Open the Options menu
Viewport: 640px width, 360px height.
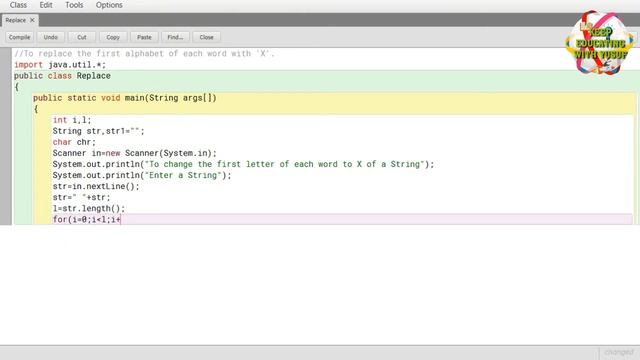pyautogui.click(x=109, y=5)
